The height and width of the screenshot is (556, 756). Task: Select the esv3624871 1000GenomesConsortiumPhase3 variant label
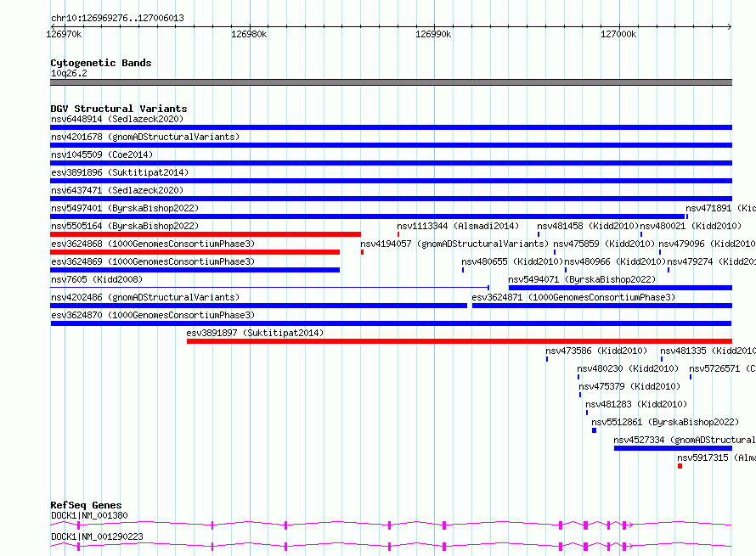pos(573,297)
